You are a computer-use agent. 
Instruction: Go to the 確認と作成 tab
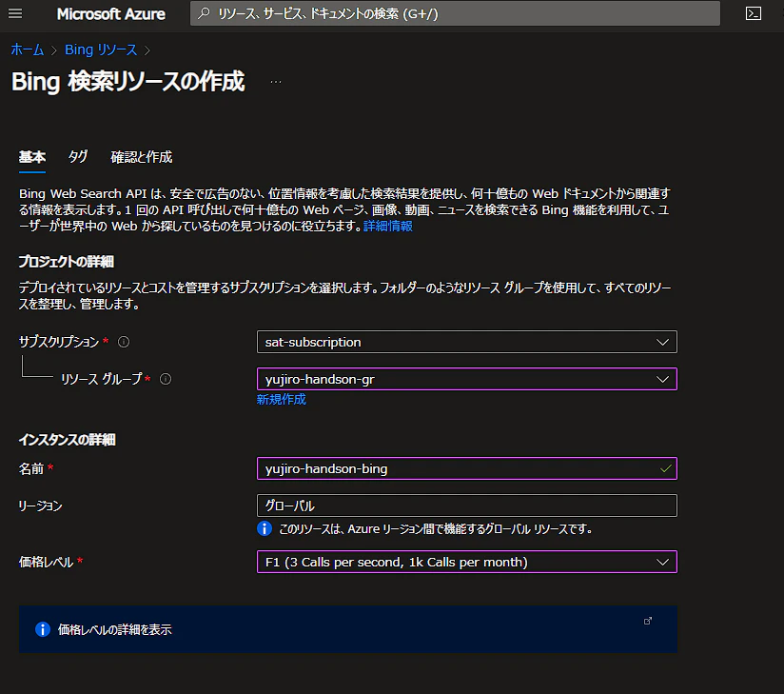pyautogui.click(x=142, y=157)
